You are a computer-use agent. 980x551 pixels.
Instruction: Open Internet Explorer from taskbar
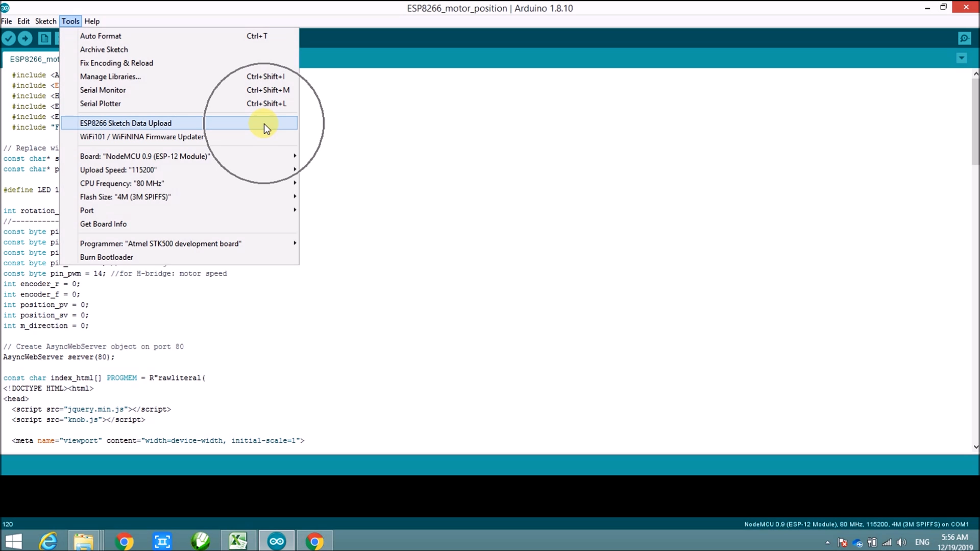pos(48,541)
